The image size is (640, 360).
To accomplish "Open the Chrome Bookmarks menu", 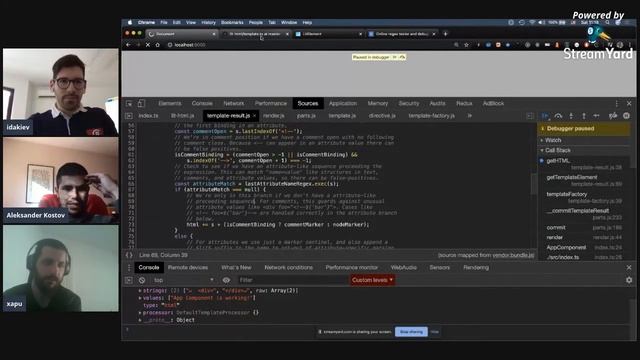I will [232, 22].
